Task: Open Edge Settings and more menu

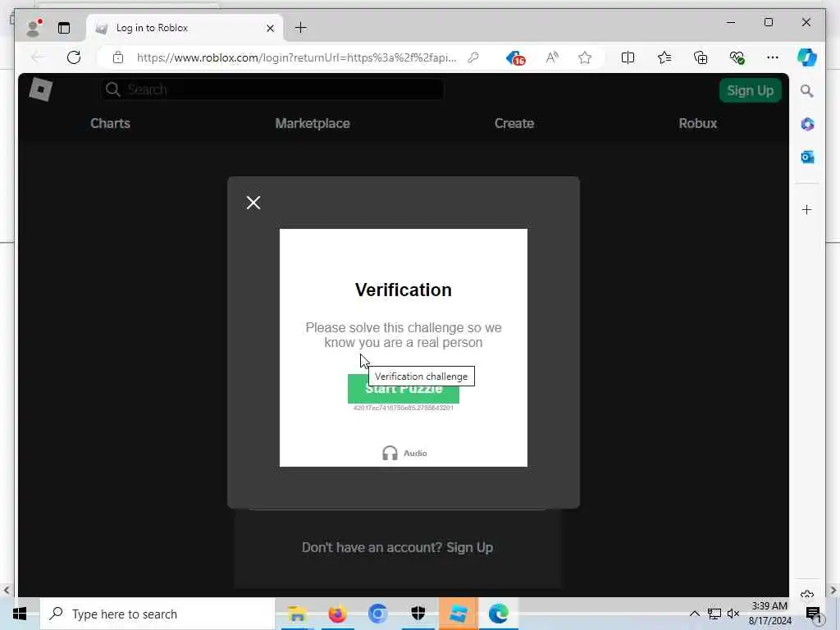Action: tap(773, 57)
